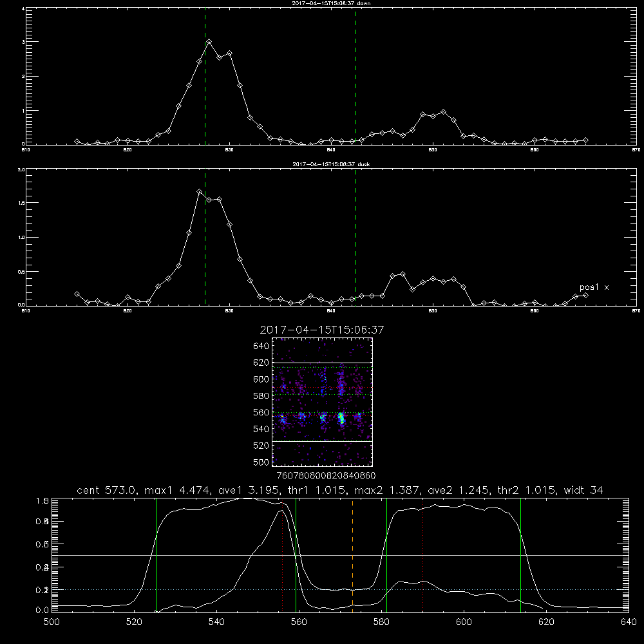This screenshot has width=644, height=644.
Task: Click the '2017-04-15T15:06:37' title above the image
Action: click(322, 330)
